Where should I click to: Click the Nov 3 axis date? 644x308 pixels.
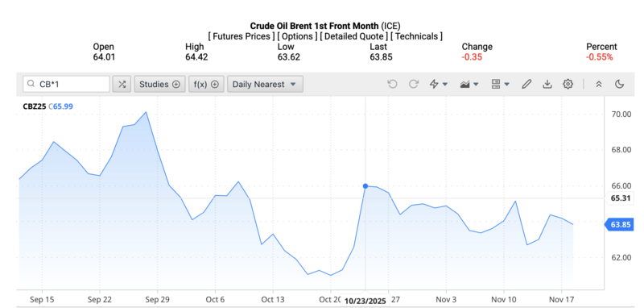click(446, 299)
